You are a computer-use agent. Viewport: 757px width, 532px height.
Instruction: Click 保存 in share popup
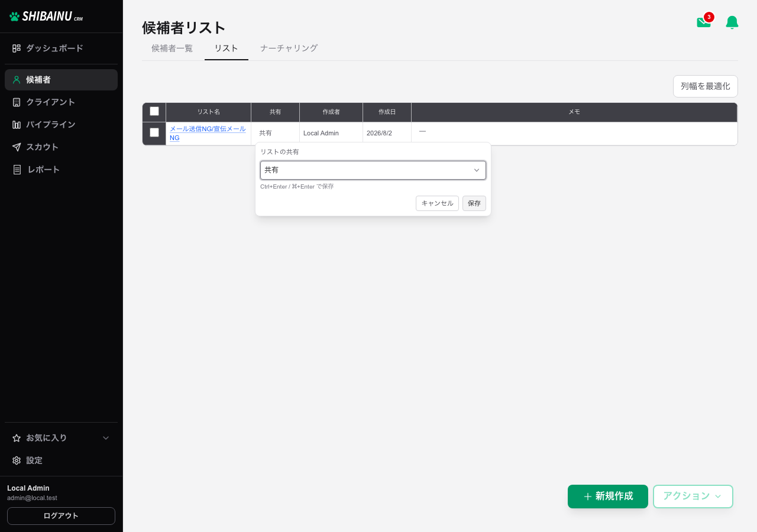474,203
